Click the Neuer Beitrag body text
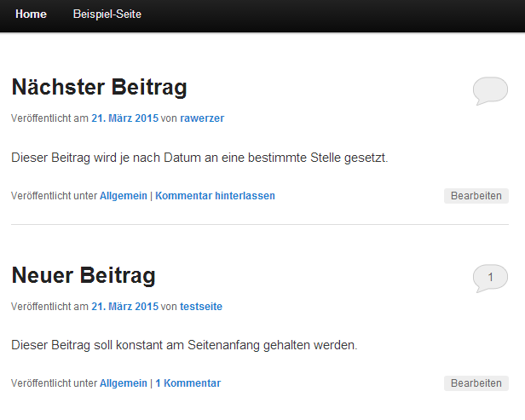Viewport: 525px width, 420px height. click(x=184, y=345)
